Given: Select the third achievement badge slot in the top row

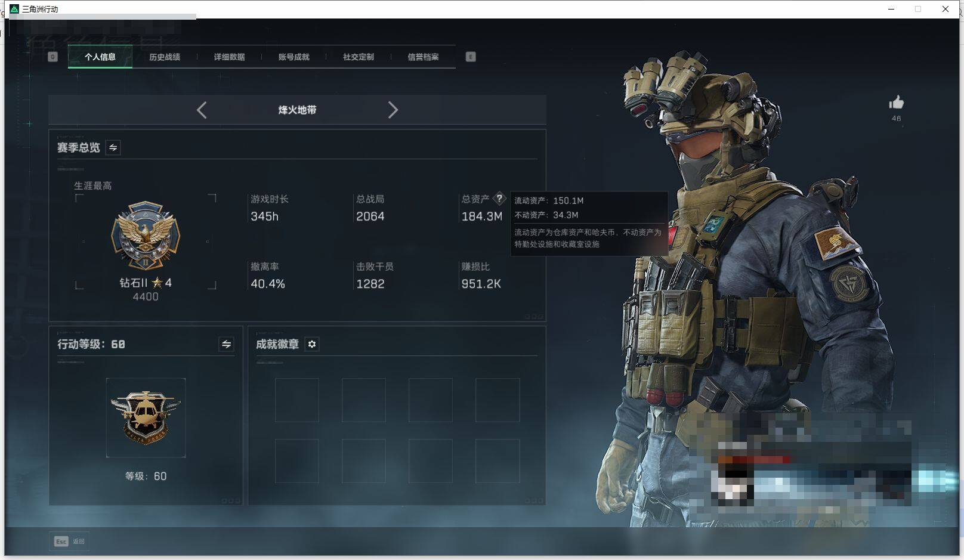Looking at the screenshot, I should 431,400.
